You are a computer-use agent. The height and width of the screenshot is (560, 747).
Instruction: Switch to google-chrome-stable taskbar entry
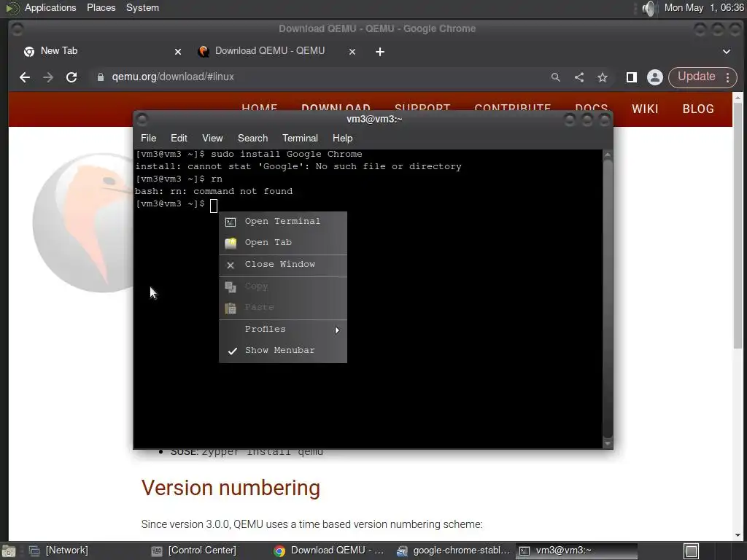click(454, 551)
